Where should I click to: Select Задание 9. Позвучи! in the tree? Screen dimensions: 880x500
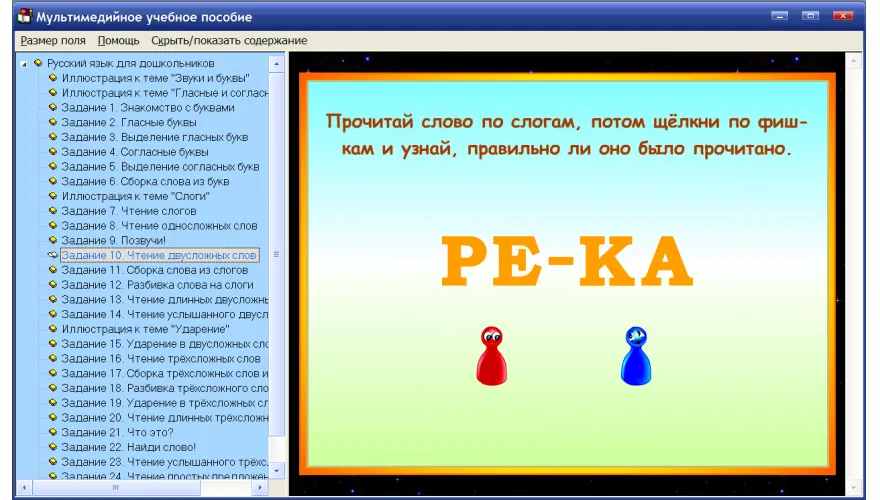tap(113, 240)
